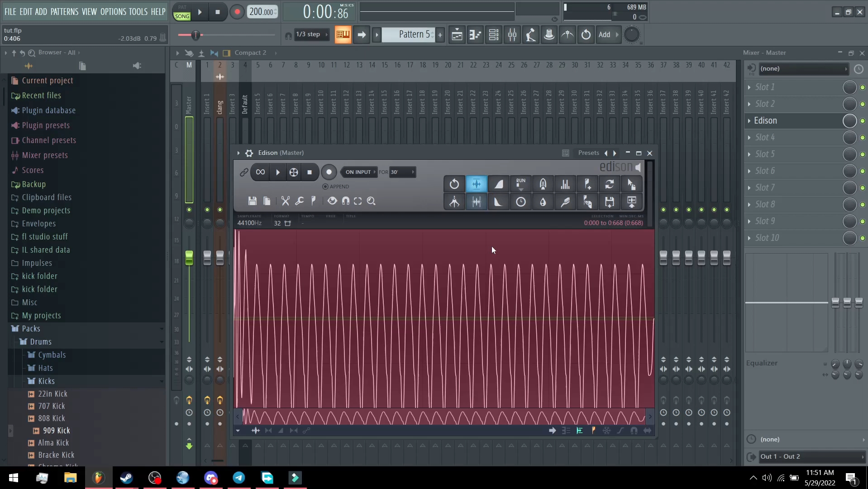Click the Edison zoom magnifier icon
Screen dimensions: 868x489
[371, 201]
